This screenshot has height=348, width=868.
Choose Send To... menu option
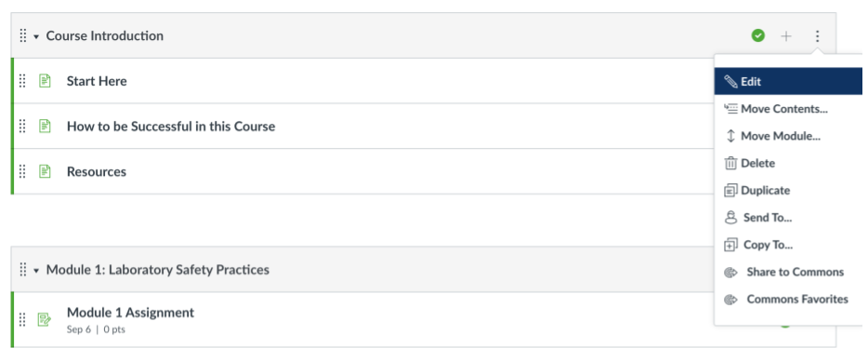point(788,217)
